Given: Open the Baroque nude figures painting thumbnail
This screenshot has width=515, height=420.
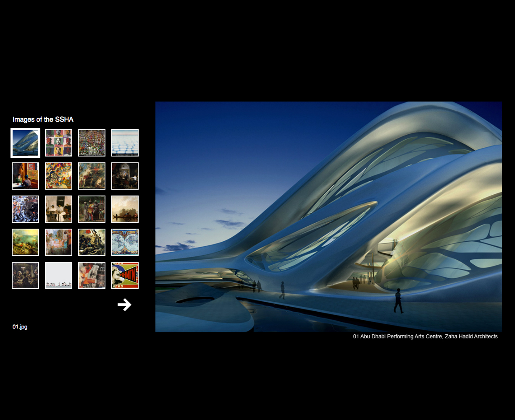Looking at the screenshot, I should (x=92, y=176).
